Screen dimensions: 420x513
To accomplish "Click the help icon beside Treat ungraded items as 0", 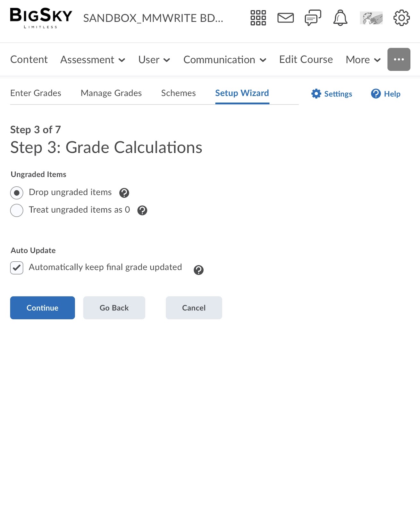I will (x=142, y=210).
